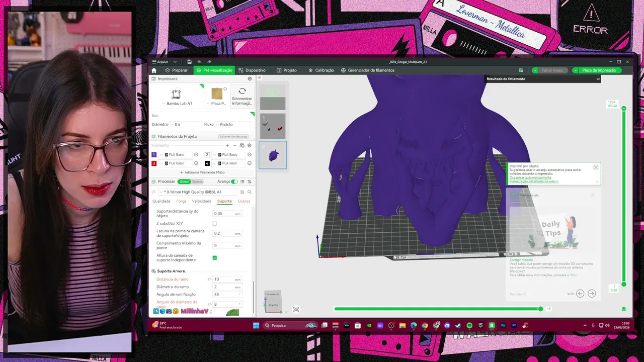The height and width of the screenshot is (362, 644).
Task: Edit filament 1 preset with its circle icon
Action: [x=196, y=155]
